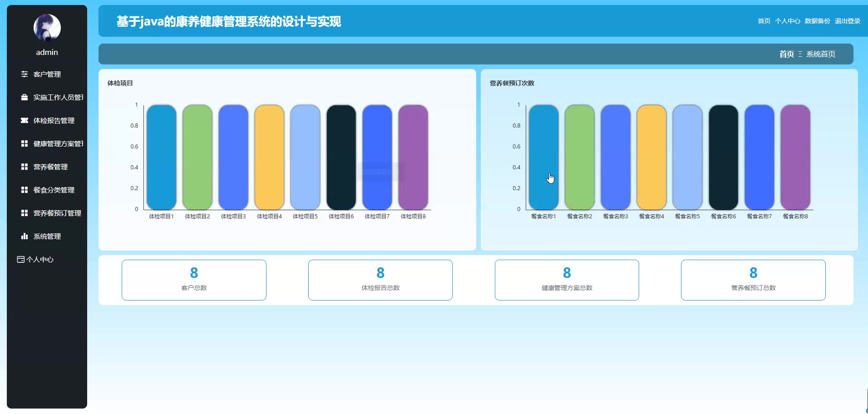The height and width of the screenshot is (414, 868).
Task: Click the ticket icon beside 体检报告管理
Action: (25, 120)
